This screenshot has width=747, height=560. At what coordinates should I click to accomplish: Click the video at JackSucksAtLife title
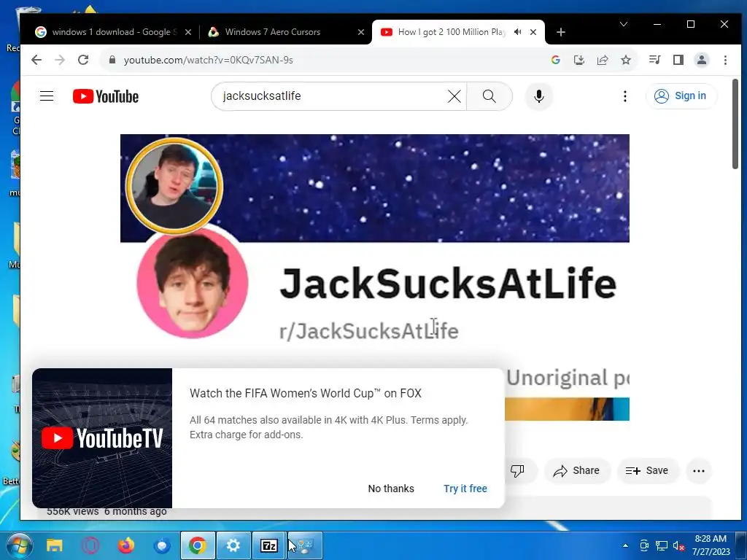tap(447, 284)
